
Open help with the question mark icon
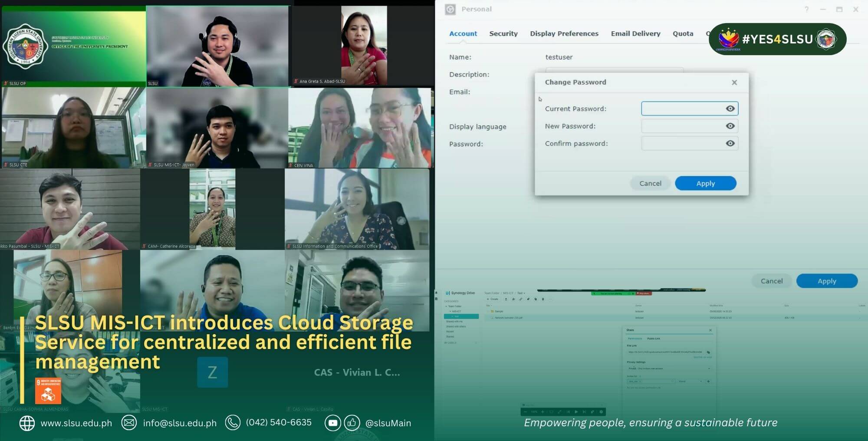click(x=806, y=10)
